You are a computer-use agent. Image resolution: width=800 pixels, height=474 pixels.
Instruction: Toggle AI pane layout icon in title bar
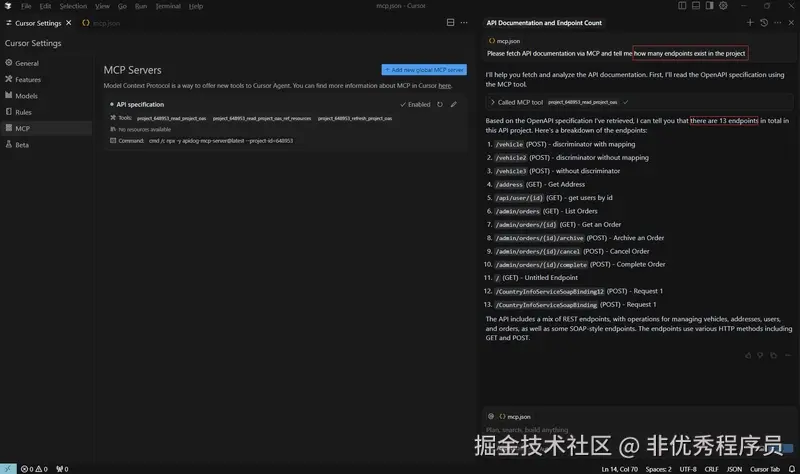tap(710, 6)
